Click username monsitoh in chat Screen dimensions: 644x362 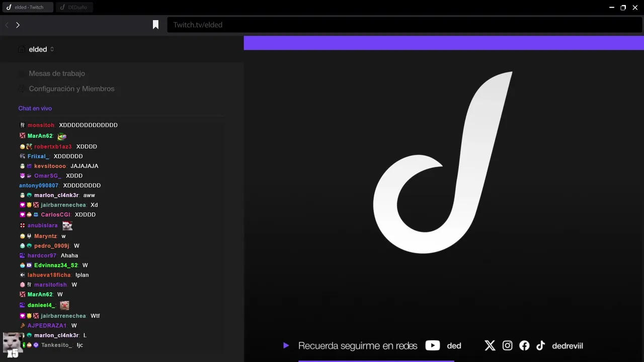click(41, 125)
